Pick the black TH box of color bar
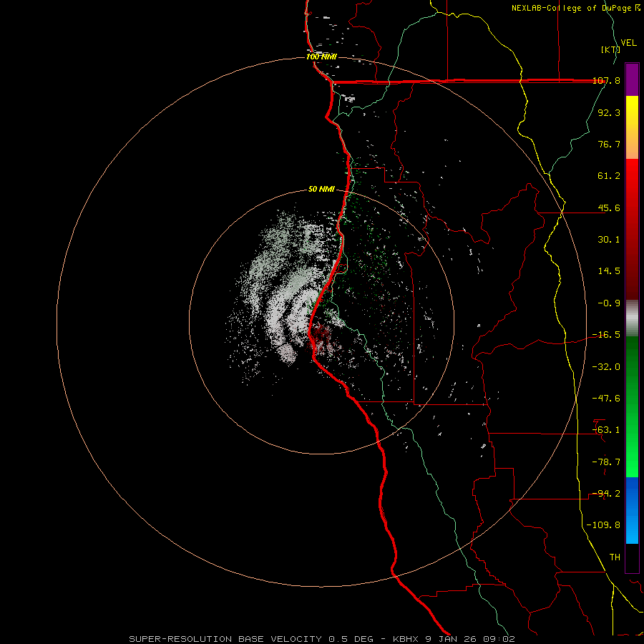 click(632, 559)
